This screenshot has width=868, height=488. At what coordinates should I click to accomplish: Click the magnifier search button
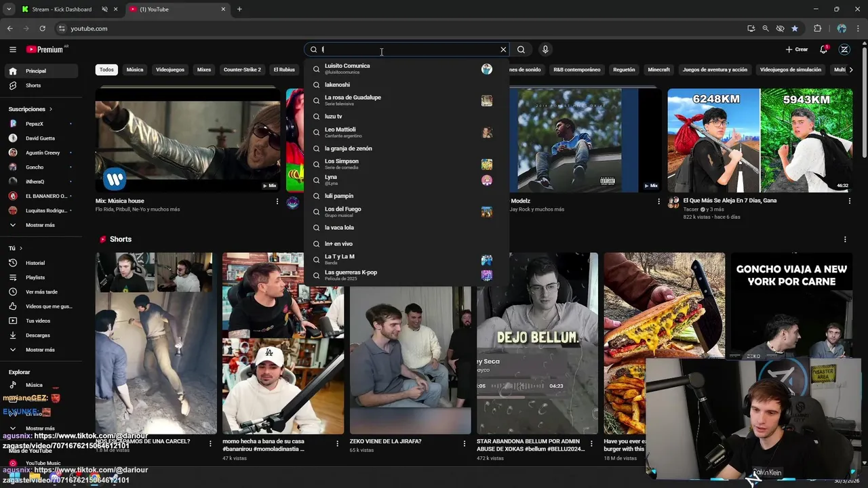pyautogui.click(x=521, y=49)
